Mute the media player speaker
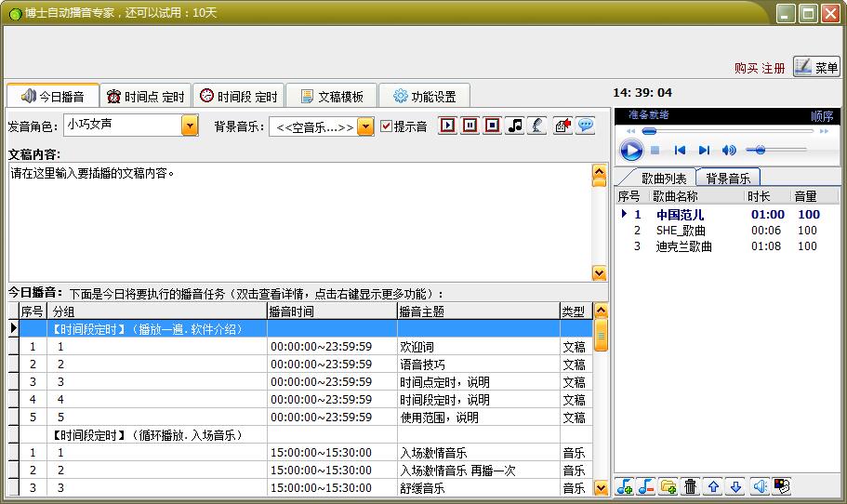 coord(729,150)
